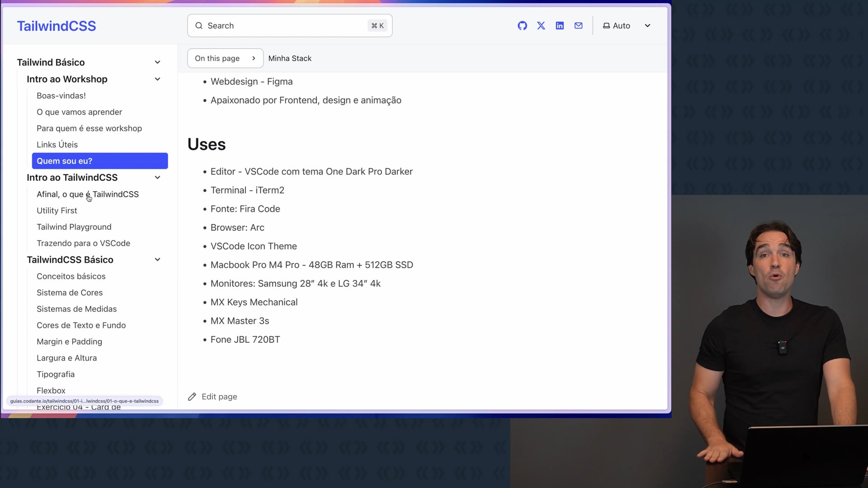Select Tailwind Playground in the sidebar

click(74, 227)
